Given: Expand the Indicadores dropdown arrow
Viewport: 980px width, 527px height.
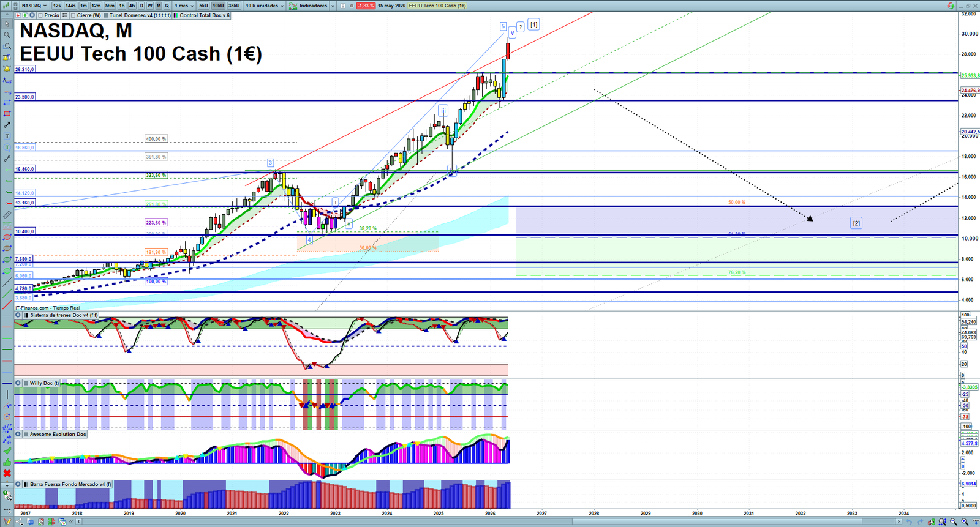Looking at the screenshot, I should click(x=333, y=6).
